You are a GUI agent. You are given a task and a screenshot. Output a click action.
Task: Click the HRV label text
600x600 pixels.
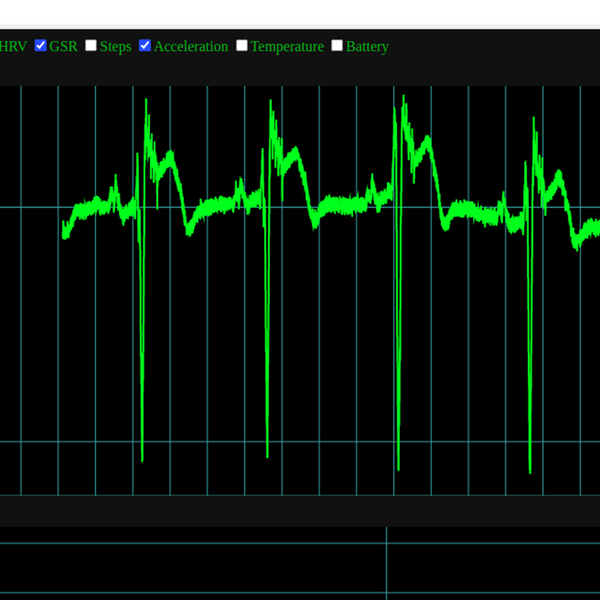[x=13, y=46]
